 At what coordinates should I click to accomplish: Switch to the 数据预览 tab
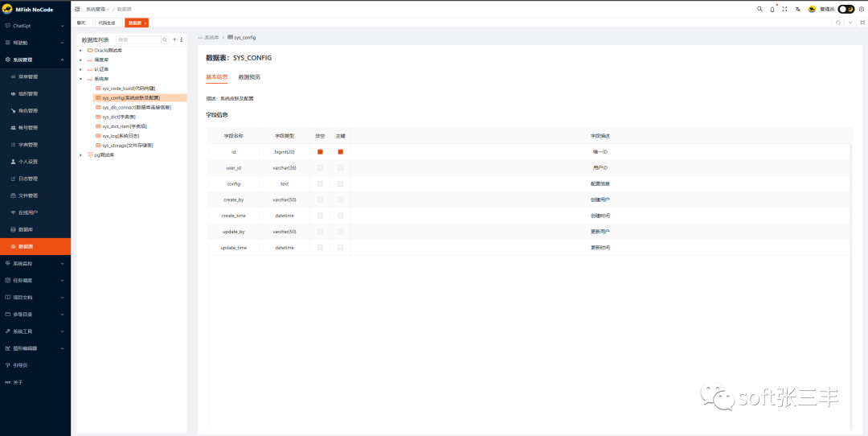coord(250,77)
